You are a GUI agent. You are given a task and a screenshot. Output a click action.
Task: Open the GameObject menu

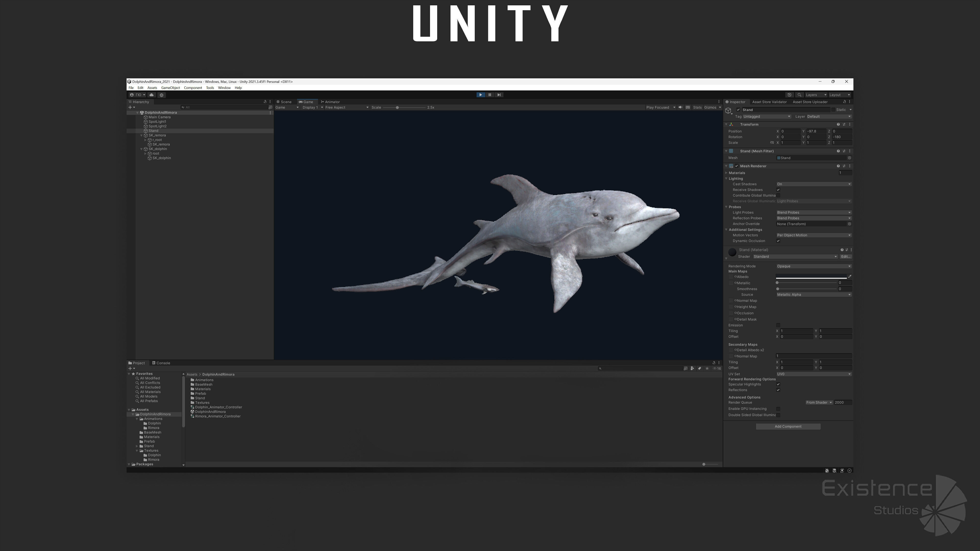coord(170,88)
